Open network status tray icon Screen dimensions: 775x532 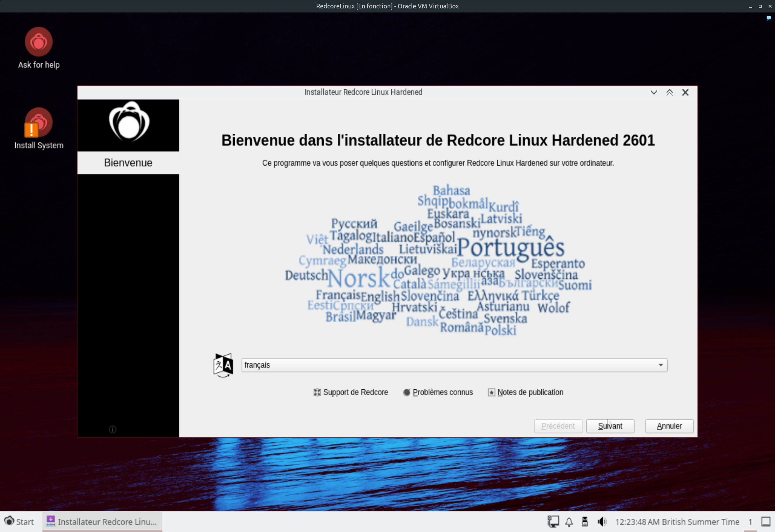pyautogui.click(x=553, y=522)
